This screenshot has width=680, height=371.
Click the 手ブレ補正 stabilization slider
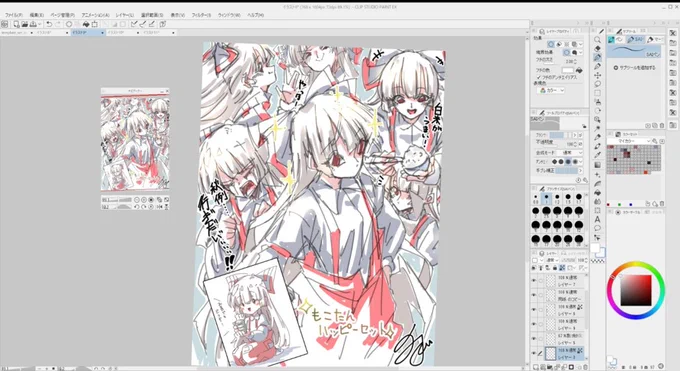pos(566,171)
